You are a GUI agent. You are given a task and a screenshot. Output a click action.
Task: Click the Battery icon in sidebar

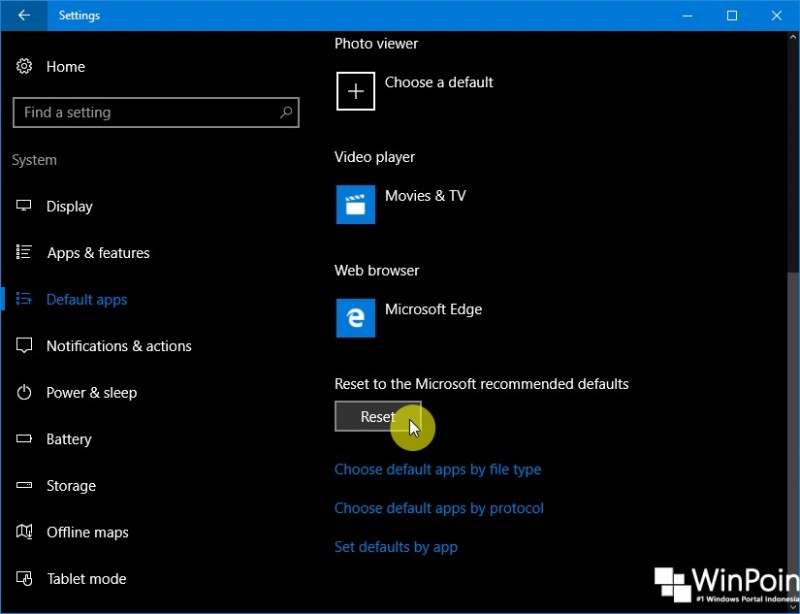24,438
